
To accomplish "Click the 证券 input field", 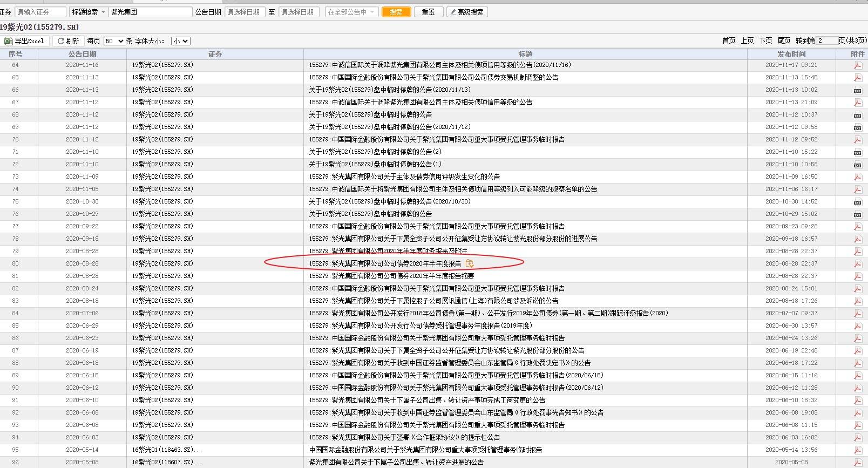I will click(40, 12).
